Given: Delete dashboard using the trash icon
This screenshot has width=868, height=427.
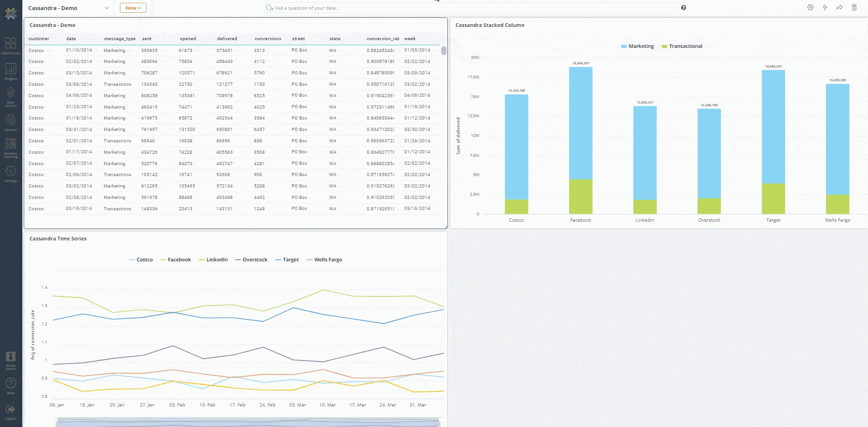Looking at the screenshot, I should pos(854,7).
